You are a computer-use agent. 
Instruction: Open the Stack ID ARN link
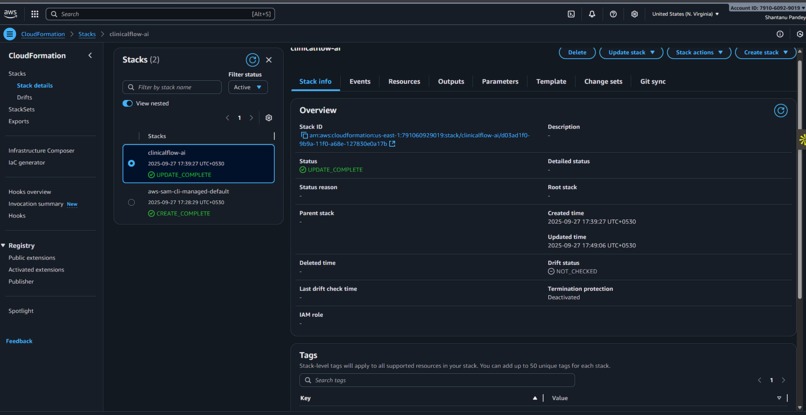[x=415, y=139]
